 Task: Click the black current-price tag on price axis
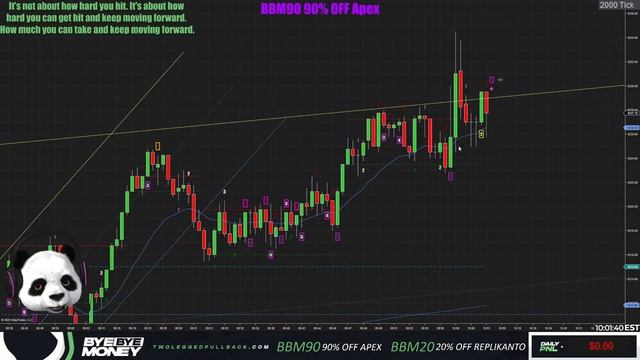(x=632, y=112)
